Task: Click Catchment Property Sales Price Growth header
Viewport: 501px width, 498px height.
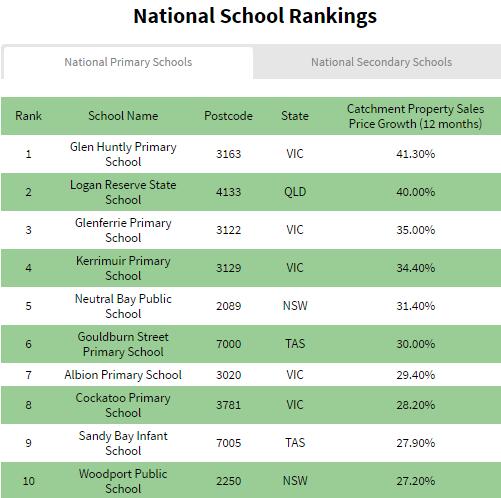Action: point(415,116)
